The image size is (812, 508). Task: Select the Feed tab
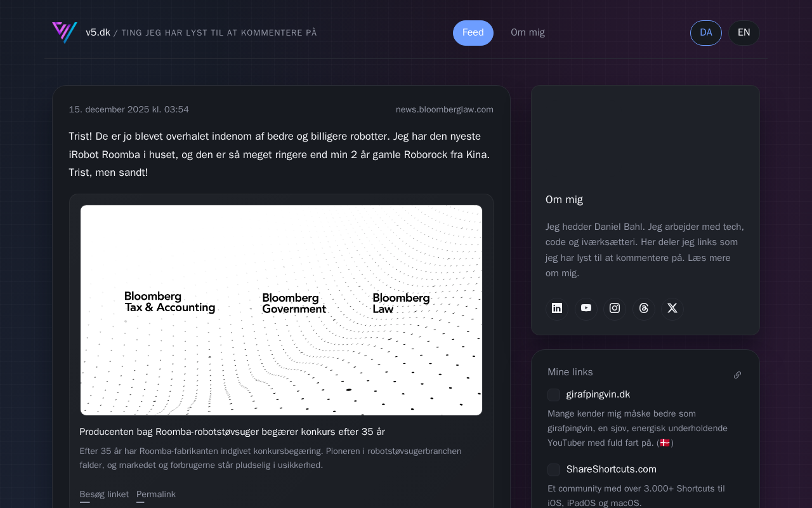[473, 33]
